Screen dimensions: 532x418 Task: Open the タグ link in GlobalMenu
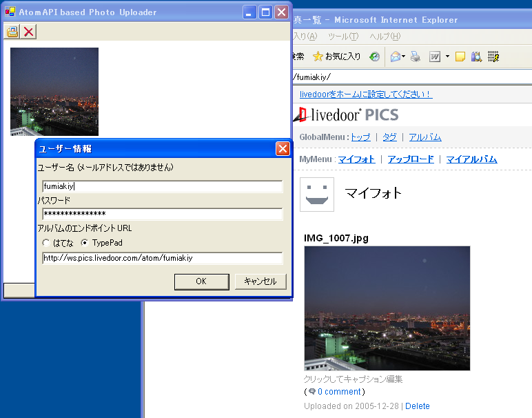pyautogui.click(x=389, y=137)
